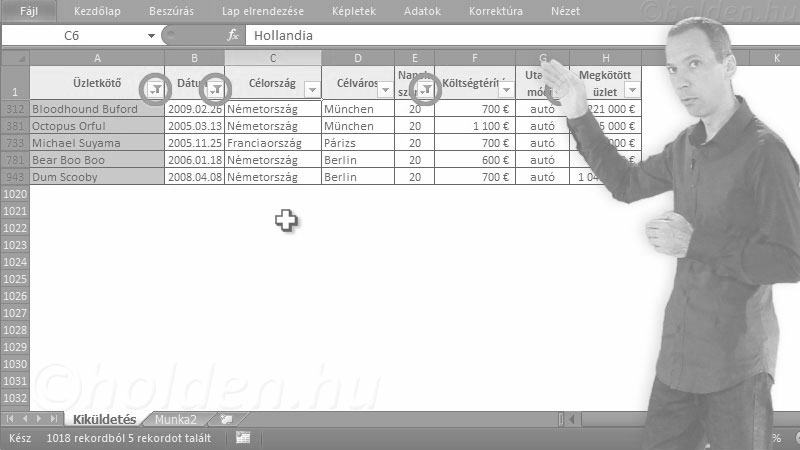This screenshot has width=800, height=450.
Task: Click the date cell 2009.02.26
Action: (x=194, y=109)
